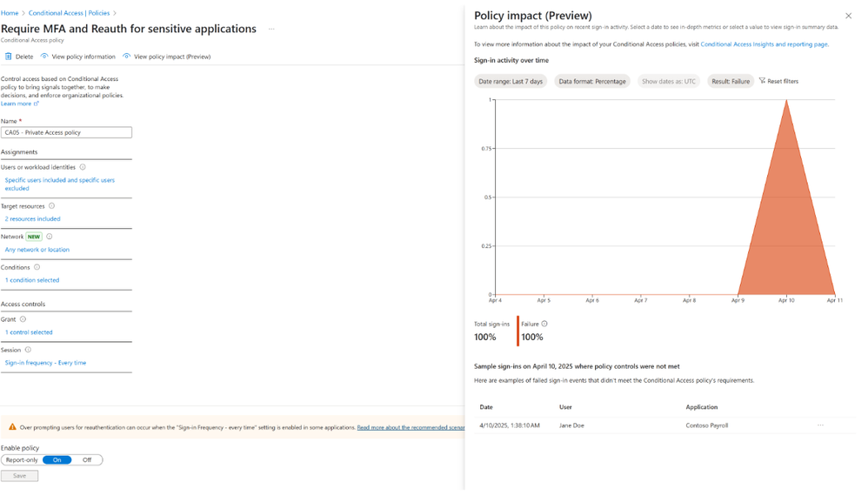The image size is (868, 502).
Task: Set Enable policy to Report-only
Action: click(22, 460)
